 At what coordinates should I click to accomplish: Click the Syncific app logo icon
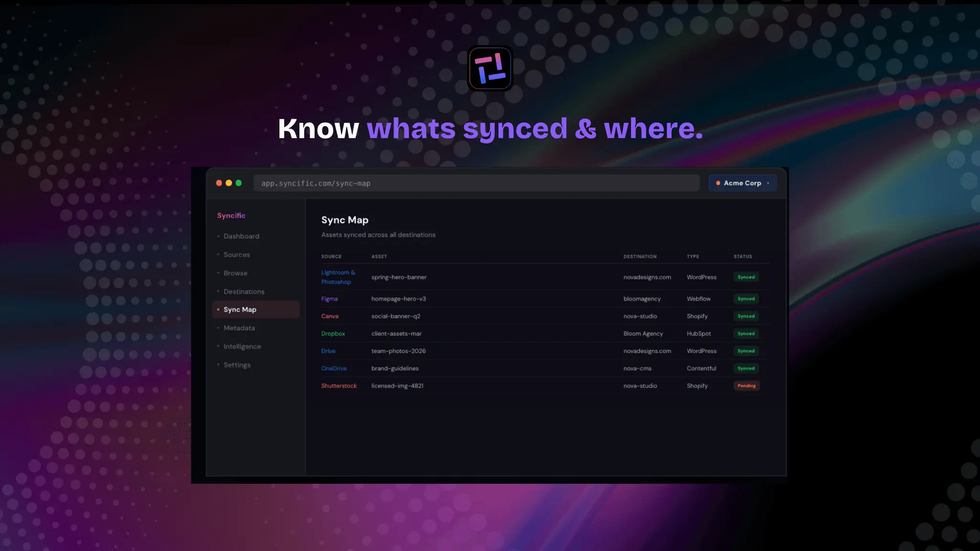(490, 68)
